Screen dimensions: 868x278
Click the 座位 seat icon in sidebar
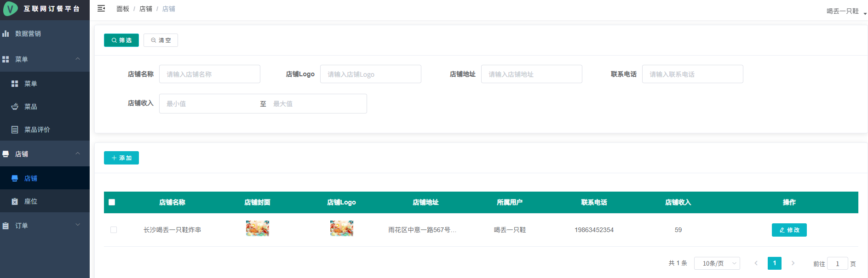click(x=15, y=201)
